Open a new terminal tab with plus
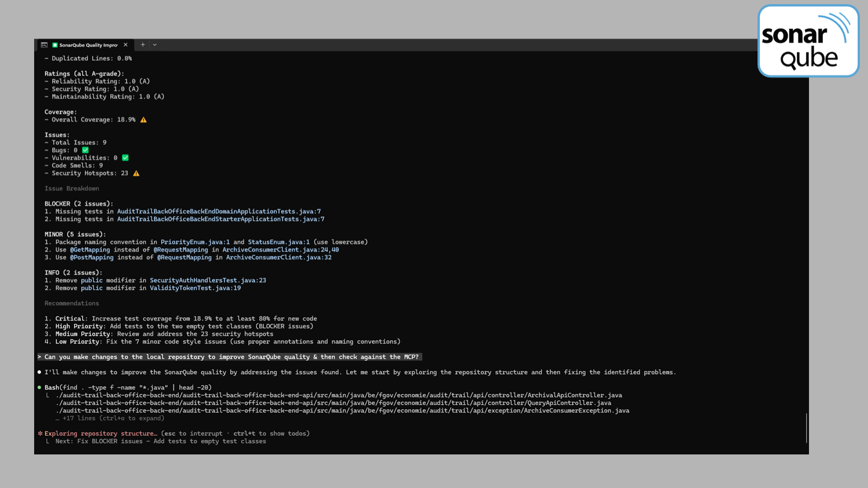Screen dimensions: 868x488 pyautogui.click(x=143, y=45)
